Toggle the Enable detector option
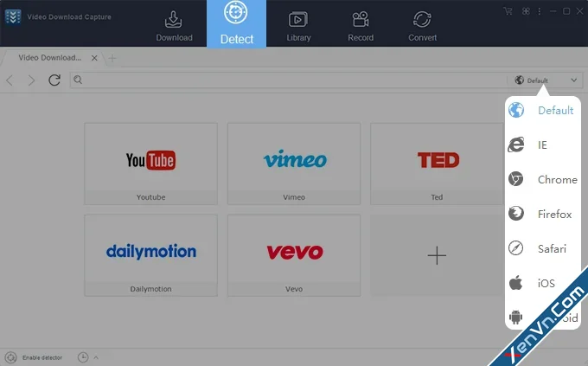This screenshot has height=366, width=588. tap(34, 357)
